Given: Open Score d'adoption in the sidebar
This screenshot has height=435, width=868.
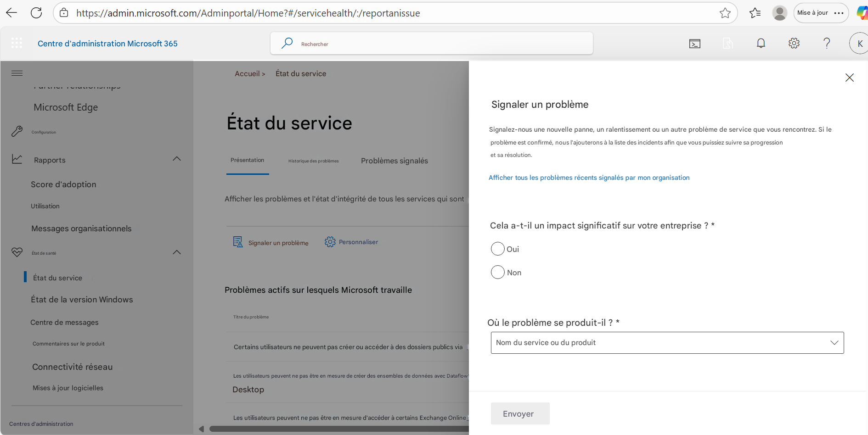Looking at the screenshot, I should pos(63,184).
